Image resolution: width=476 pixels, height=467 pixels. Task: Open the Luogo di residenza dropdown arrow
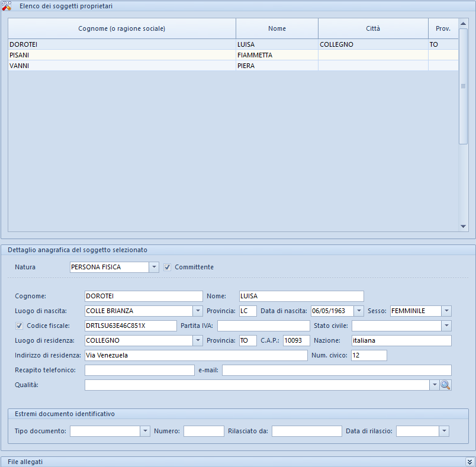198,340
